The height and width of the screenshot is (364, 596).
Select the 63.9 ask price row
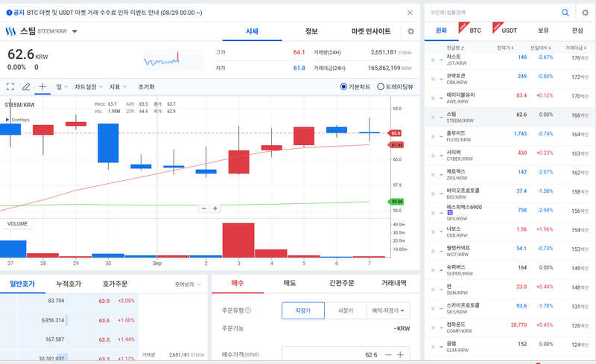[x=69, y=301]
